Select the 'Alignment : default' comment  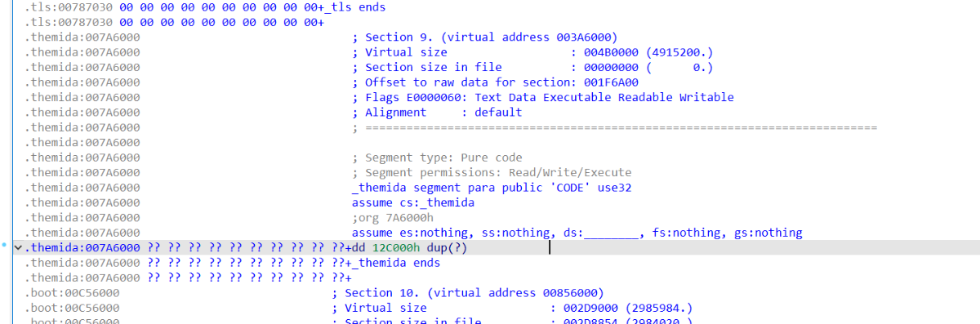click(x=443, y=113)
